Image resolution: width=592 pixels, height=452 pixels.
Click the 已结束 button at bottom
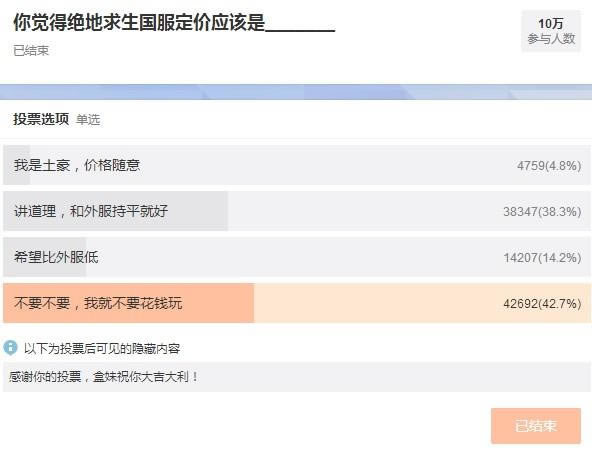click(x=536, y=426)
